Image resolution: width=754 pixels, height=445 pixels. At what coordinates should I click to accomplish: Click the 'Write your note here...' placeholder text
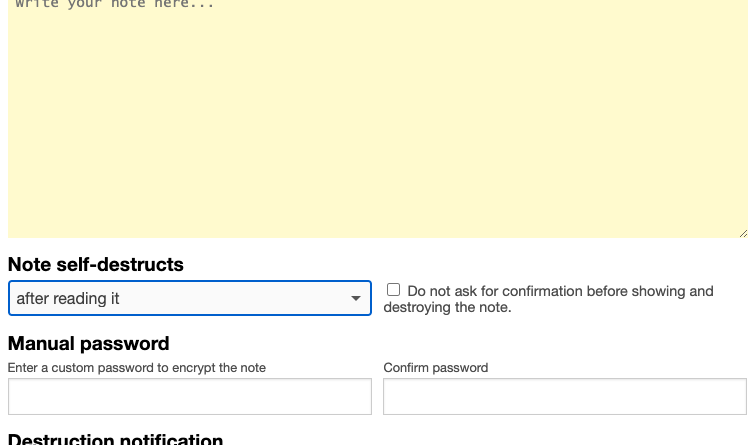[x=114, y=4]
